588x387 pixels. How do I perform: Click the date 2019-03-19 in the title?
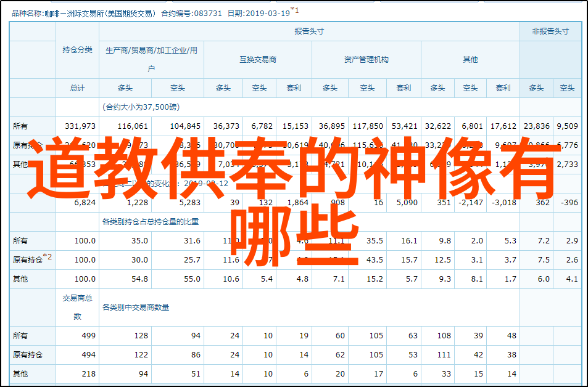click(x=268, y=12)
